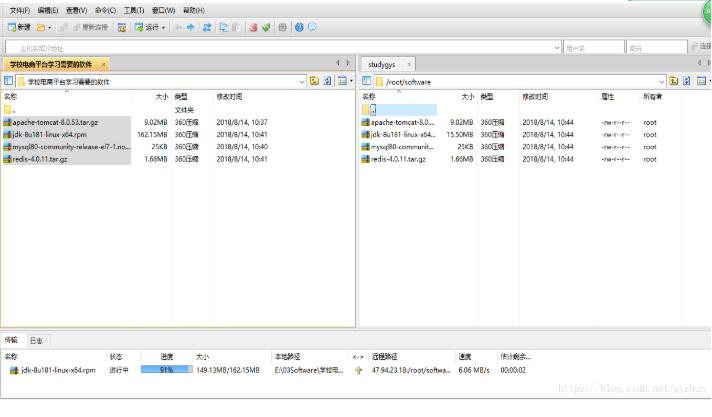712x417 pixels.
Task: Refresh the left pane file listing
Action: point(328,80)
